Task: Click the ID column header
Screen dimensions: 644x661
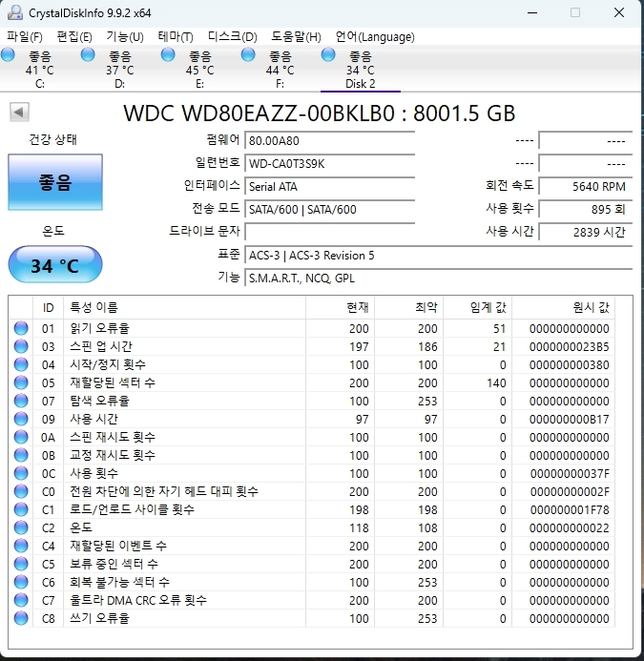Action: pos(48,307)
